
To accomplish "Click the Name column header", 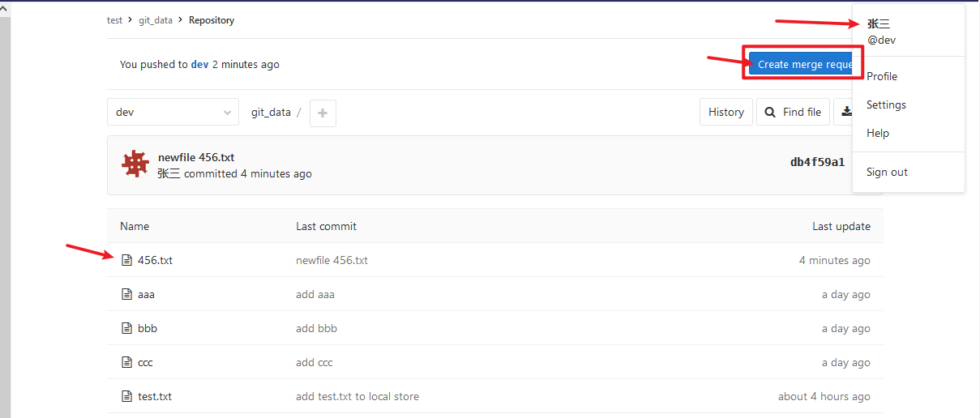I will 135,226.
